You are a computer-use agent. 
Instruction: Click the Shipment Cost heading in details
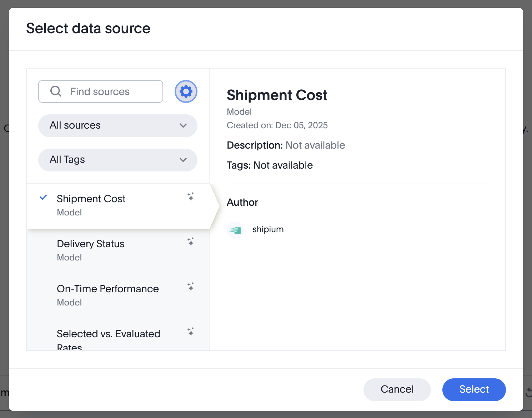tap(277, 95)
